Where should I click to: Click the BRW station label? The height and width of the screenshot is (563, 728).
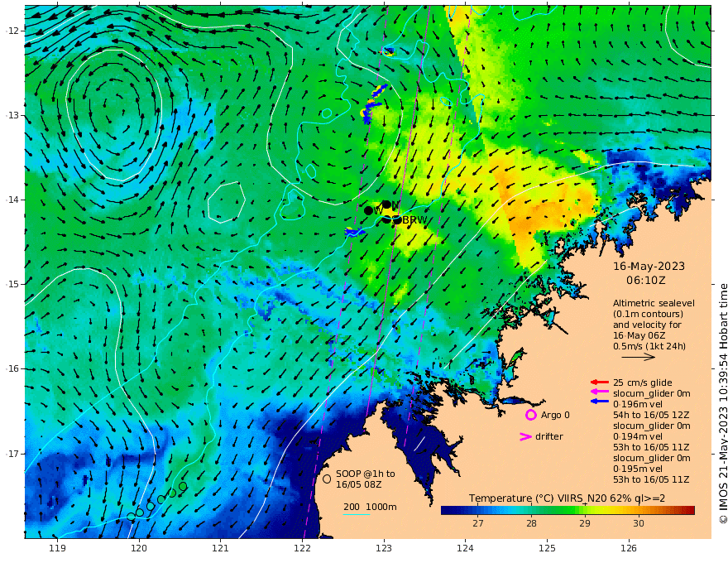coord(414,220)
